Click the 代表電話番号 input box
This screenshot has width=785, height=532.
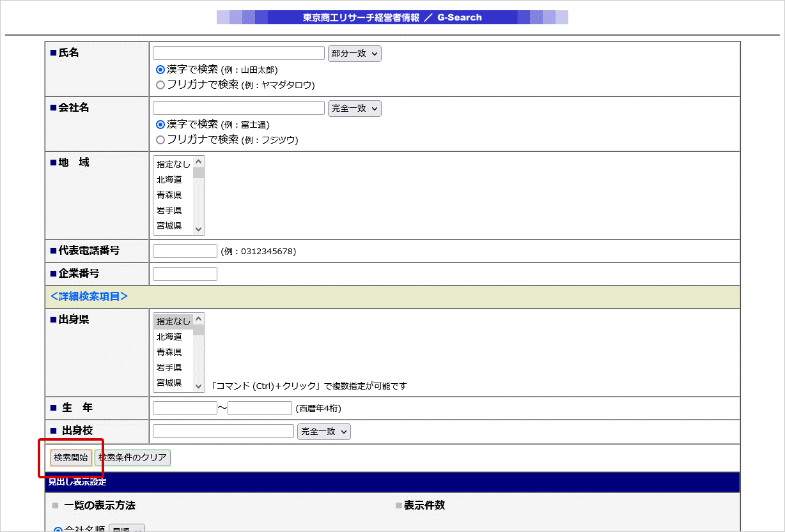pyautogui.click(x=185, y=251)
